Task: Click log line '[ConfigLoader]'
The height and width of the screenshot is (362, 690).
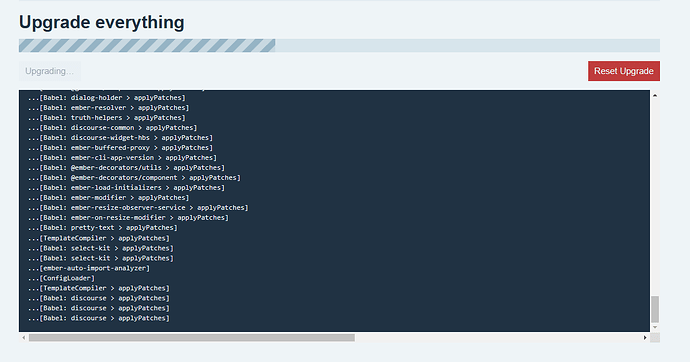Action: pyautogui.click(x=61, y=278)
